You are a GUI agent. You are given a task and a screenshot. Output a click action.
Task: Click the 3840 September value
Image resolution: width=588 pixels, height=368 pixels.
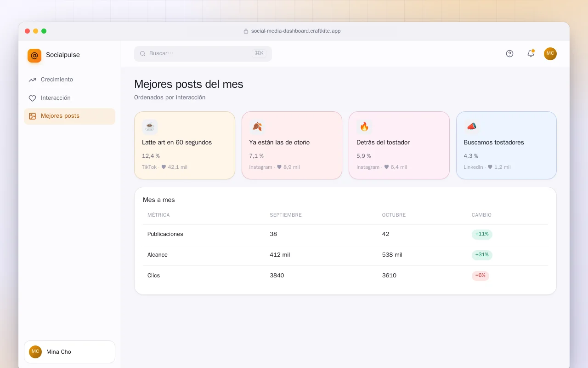coord(277,276)
